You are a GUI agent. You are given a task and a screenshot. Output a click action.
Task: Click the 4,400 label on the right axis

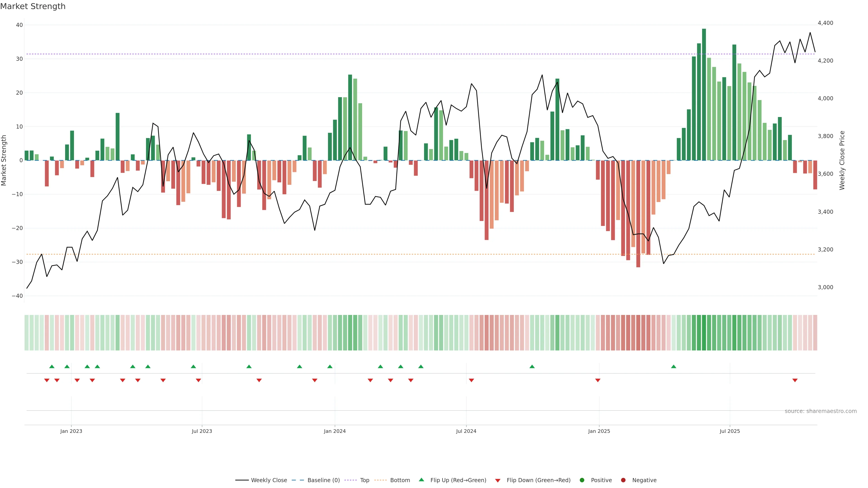pos(825,23)
